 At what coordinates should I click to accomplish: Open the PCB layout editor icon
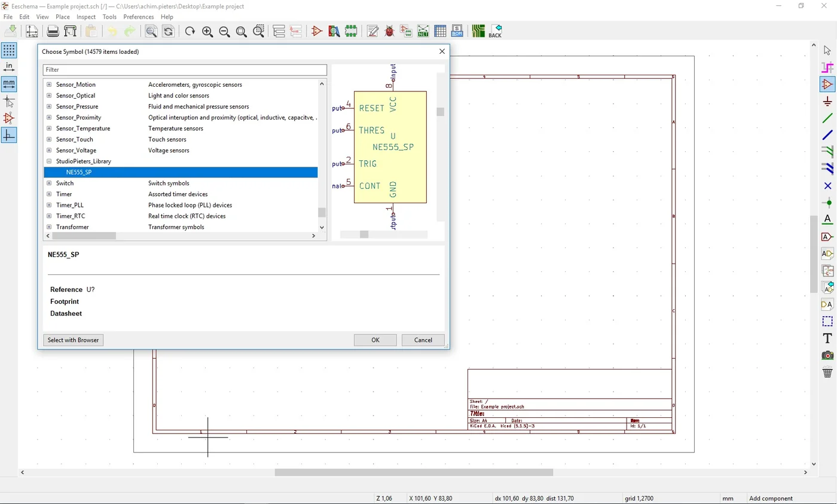pos(478,31)
